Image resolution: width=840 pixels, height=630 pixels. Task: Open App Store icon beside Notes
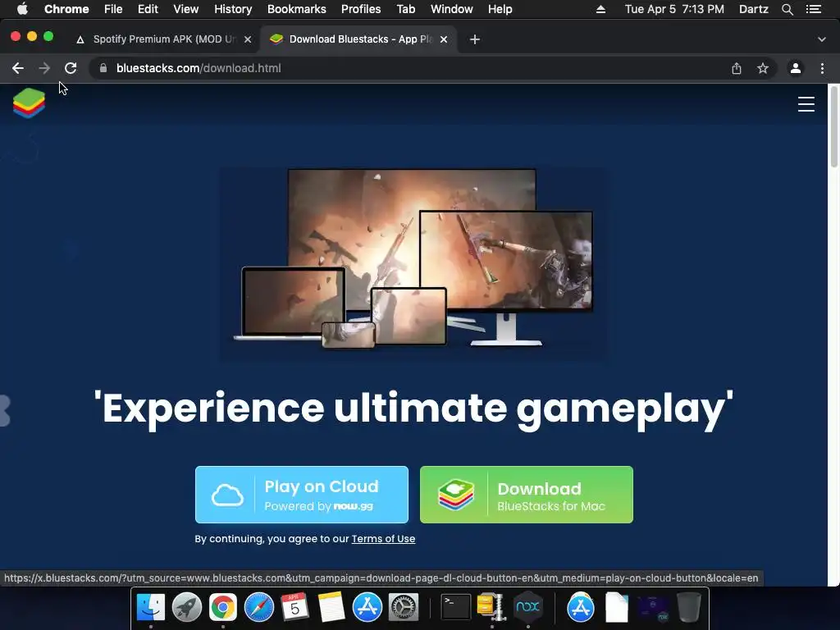(367, 608)
